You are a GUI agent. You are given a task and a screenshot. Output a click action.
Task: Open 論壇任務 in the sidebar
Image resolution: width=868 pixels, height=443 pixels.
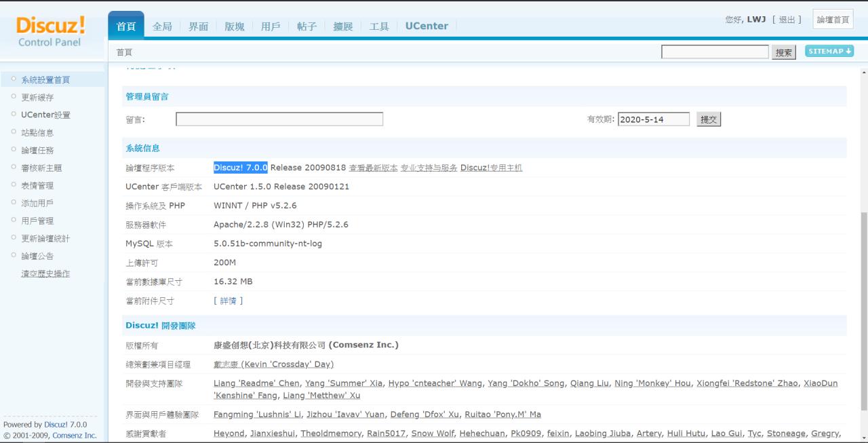pyautogui.click(x=37, y=151)
